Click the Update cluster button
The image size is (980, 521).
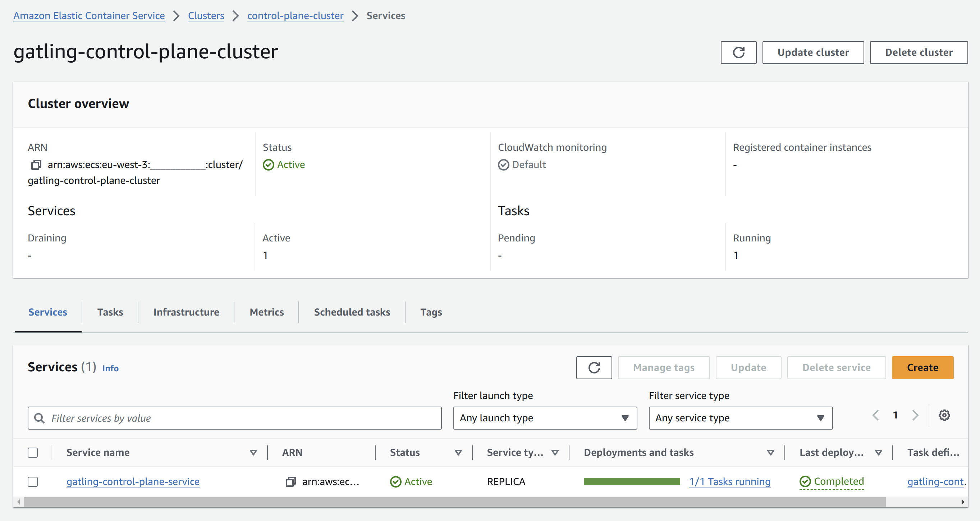tap(813, 52)
